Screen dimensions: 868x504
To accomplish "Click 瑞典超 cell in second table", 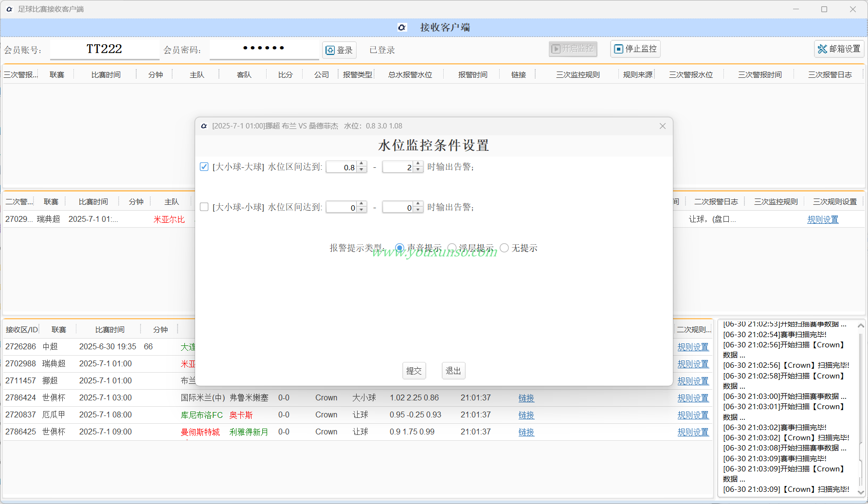I will tap(49, 219).
